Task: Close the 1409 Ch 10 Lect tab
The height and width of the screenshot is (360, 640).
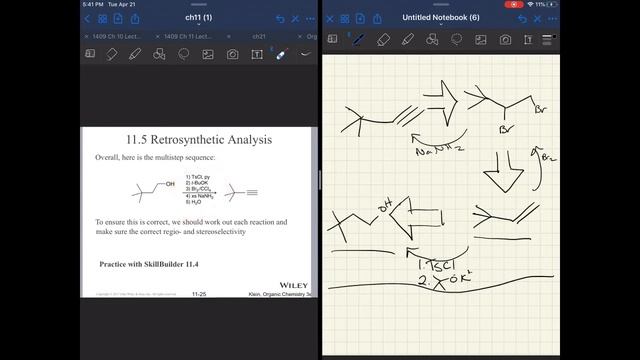Action: (86, 36)
